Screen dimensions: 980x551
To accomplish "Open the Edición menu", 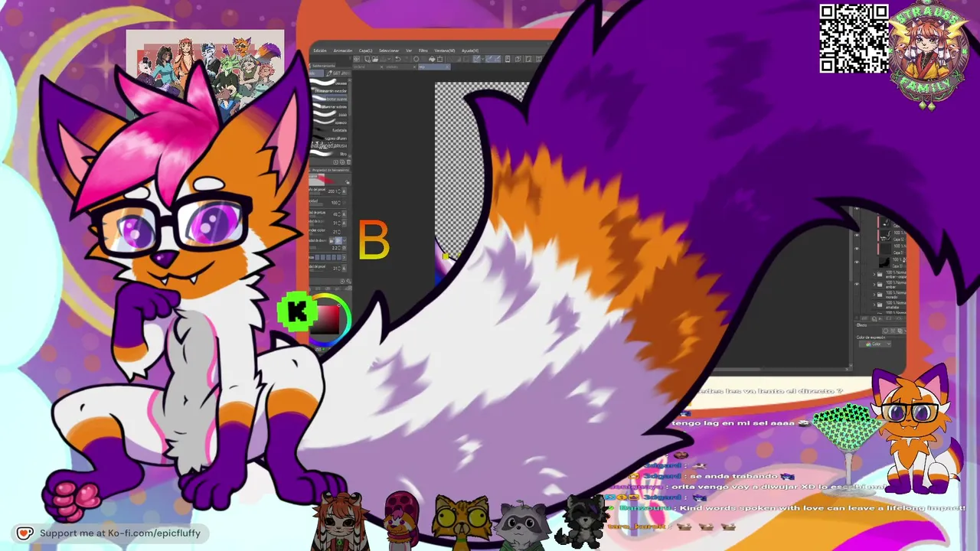I will click(x=320, y=51).
